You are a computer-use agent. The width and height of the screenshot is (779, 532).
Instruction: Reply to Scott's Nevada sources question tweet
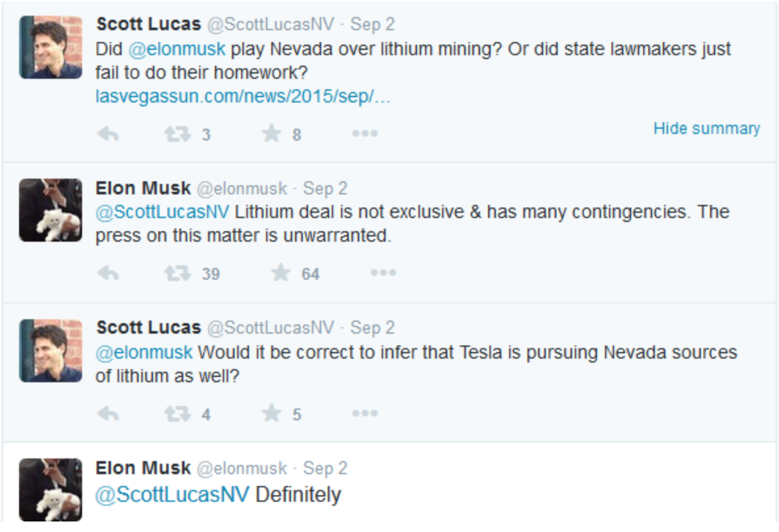(x=108, y=413)
